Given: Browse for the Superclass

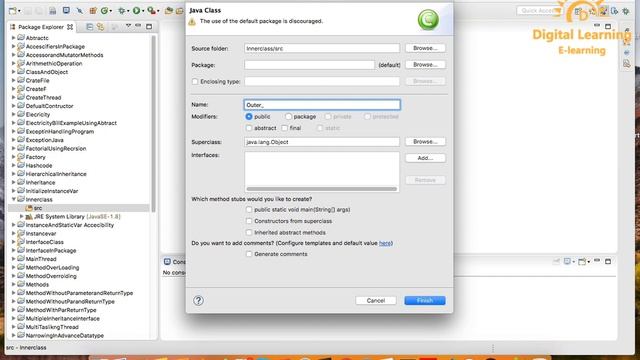Looking at the screenshot, I should pos(425,142).
